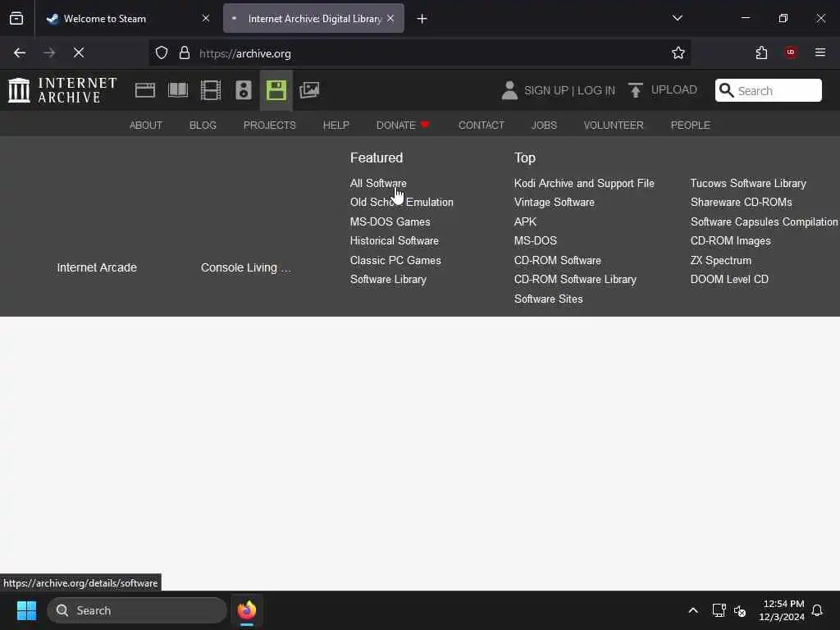The image size is (840, 630).
Task: Open CD-ROM Images link
Action: pos(730,240)
